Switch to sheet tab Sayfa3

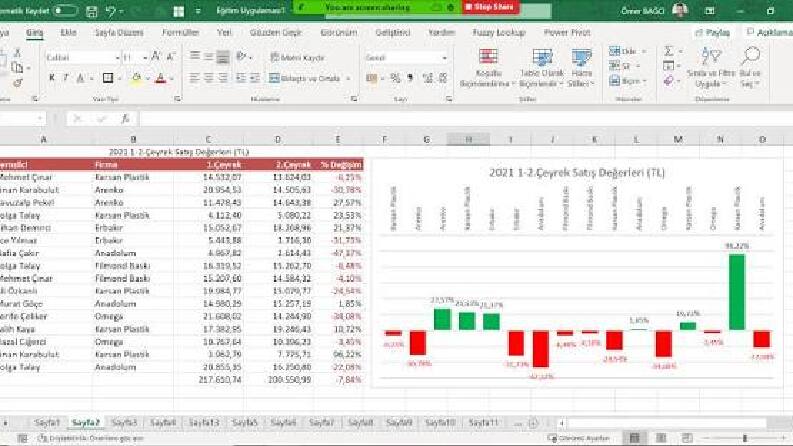tap(124, 423)
